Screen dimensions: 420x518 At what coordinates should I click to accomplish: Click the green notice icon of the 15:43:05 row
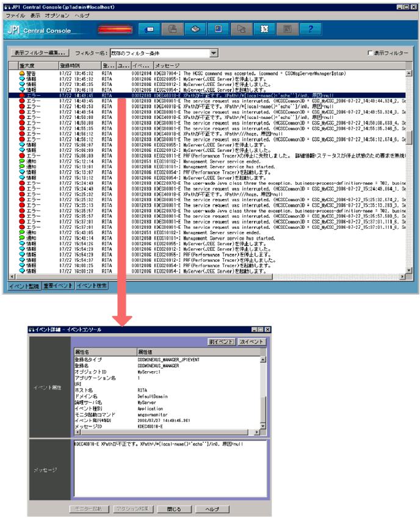[x=22, y=232]
